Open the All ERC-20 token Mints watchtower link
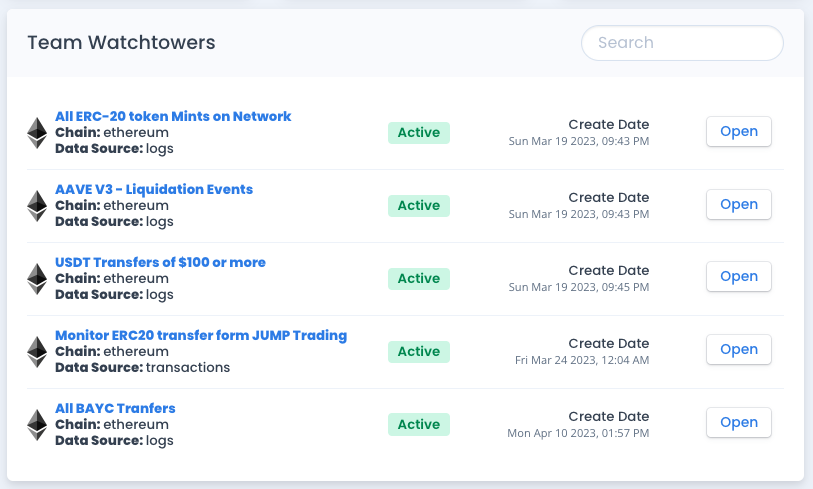 (173, 116)
